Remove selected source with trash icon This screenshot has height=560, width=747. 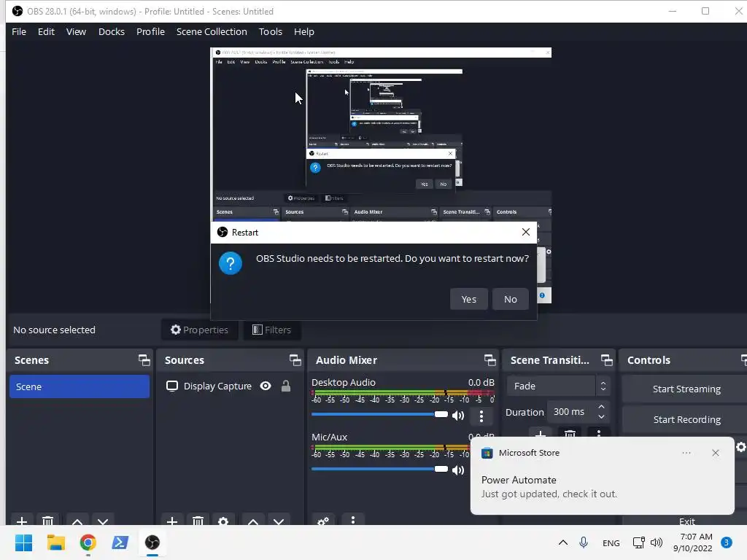coord(198,521)
